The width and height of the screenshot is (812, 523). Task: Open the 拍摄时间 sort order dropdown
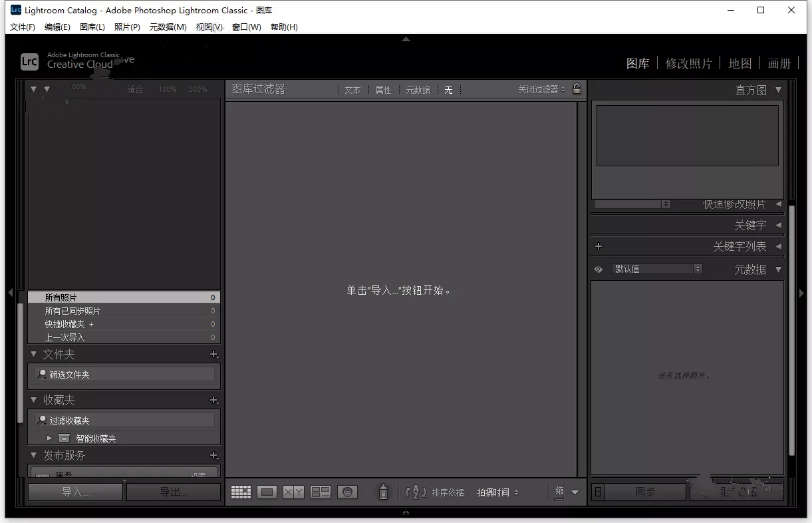pos(498,492)
